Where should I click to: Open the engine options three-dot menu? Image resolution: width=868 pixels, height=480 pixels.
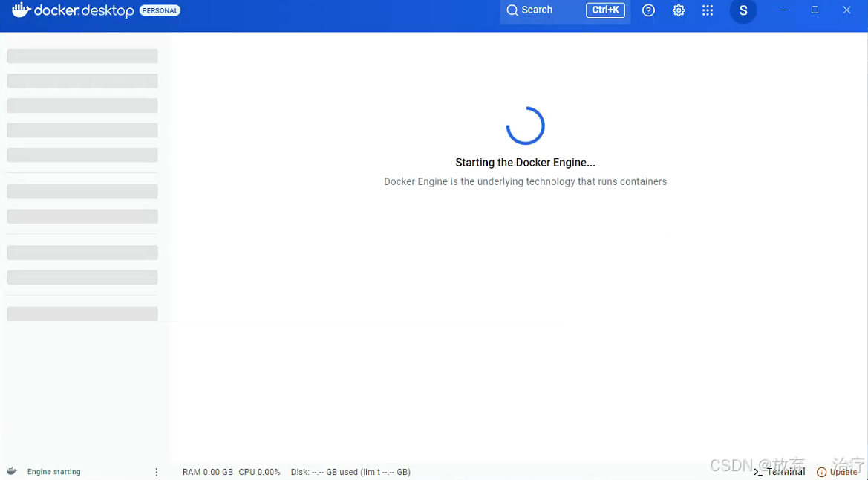pyautogui.click(x=157, y=472)
